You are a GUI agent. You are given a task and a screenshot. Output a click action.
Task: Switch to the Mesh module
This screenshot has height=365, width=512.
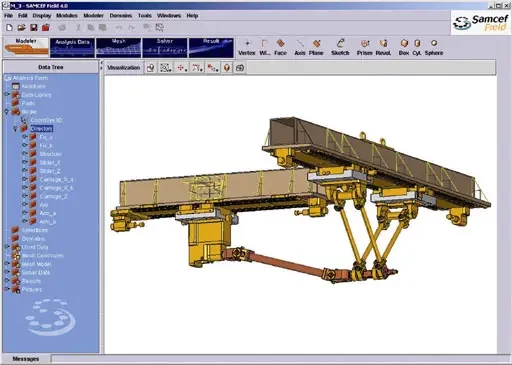point(118,47)
